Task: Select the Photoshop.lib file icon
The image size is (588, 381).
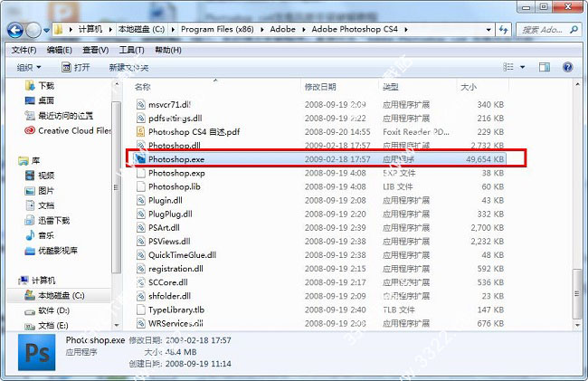Action: 140,186
